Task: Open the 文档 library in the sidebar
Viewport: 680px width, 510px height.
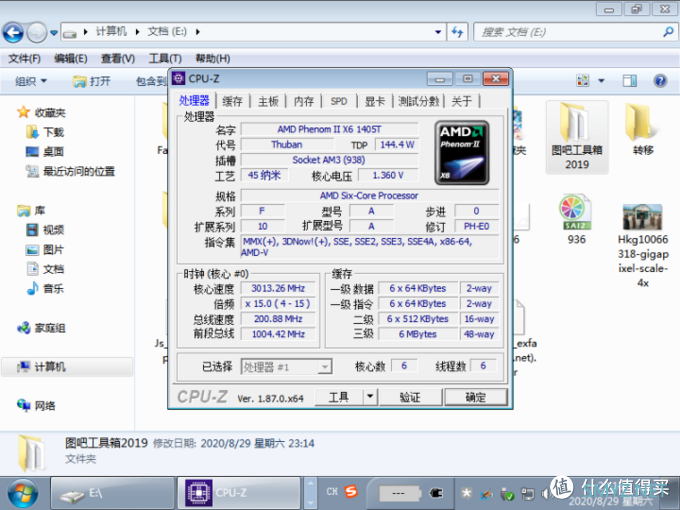Action: (45, 269)
